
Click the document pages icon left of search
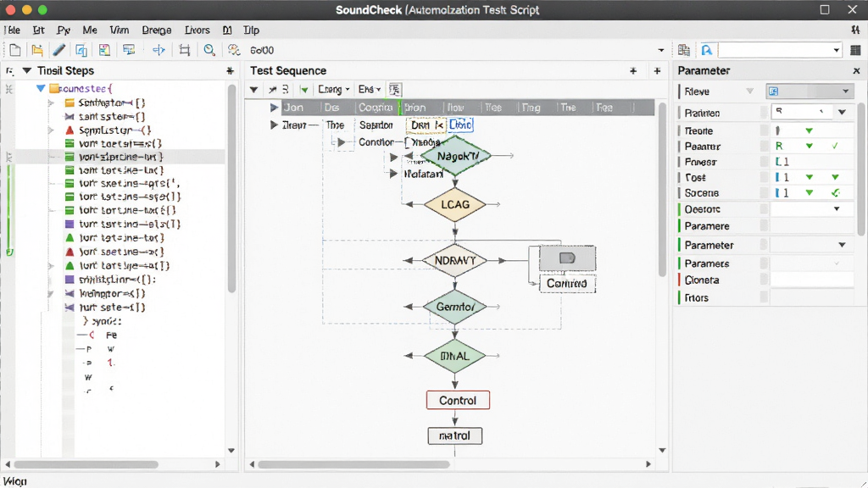click(684, 50)
